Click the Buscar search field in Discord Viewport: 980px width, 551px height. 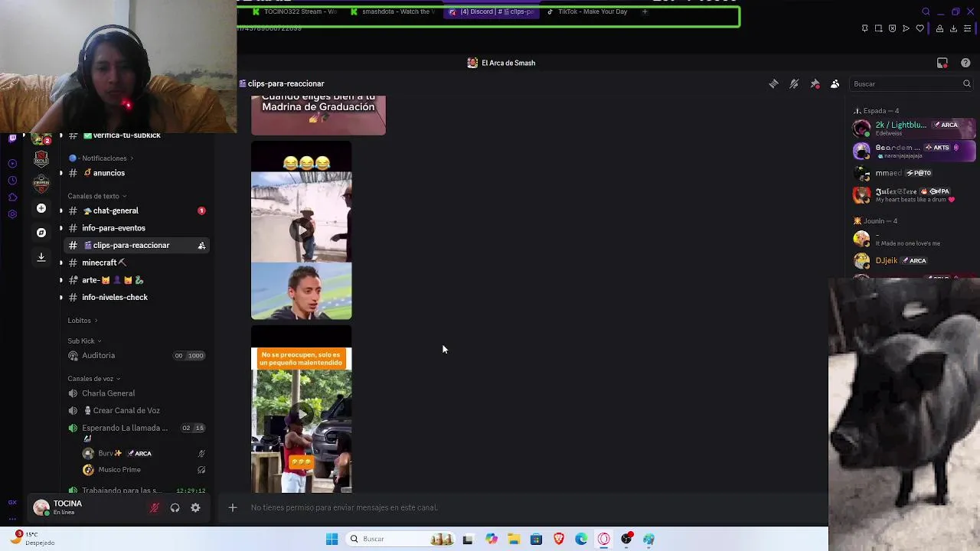pos(911,83)
